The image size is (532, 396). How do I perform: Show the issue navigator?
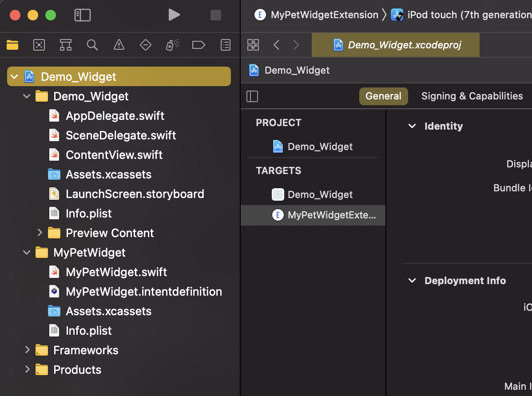(x=119, y=44)
